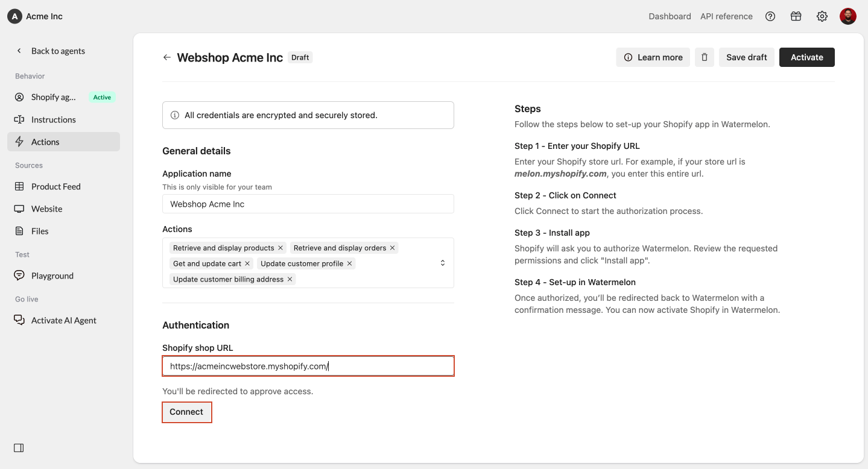Select Actions in the sidebar
Viewport: 868px width, 469px height.
[x=64, y=142]
